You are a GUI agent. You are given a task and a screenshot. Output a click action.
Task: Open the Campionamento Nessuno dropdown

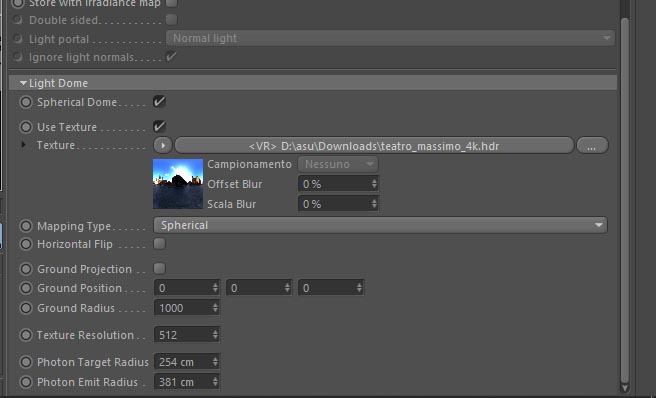point(338,164)
